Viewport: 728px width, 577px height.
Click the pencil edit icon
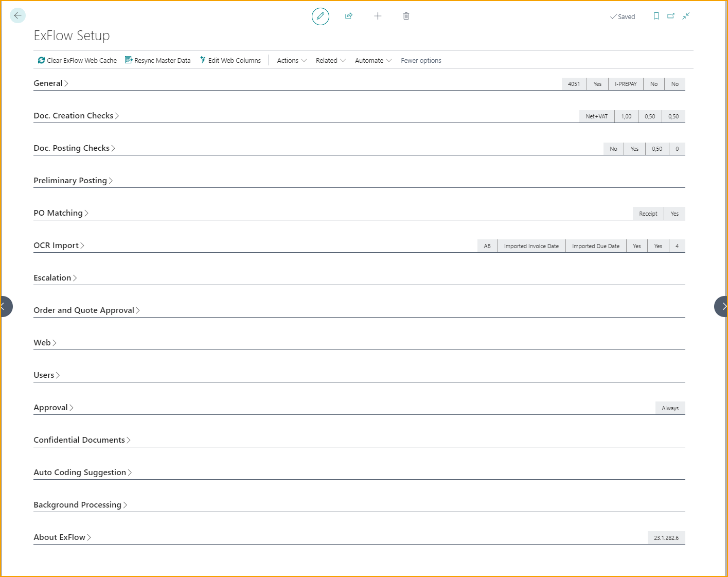pyautogui.click(x=320, y=16)
